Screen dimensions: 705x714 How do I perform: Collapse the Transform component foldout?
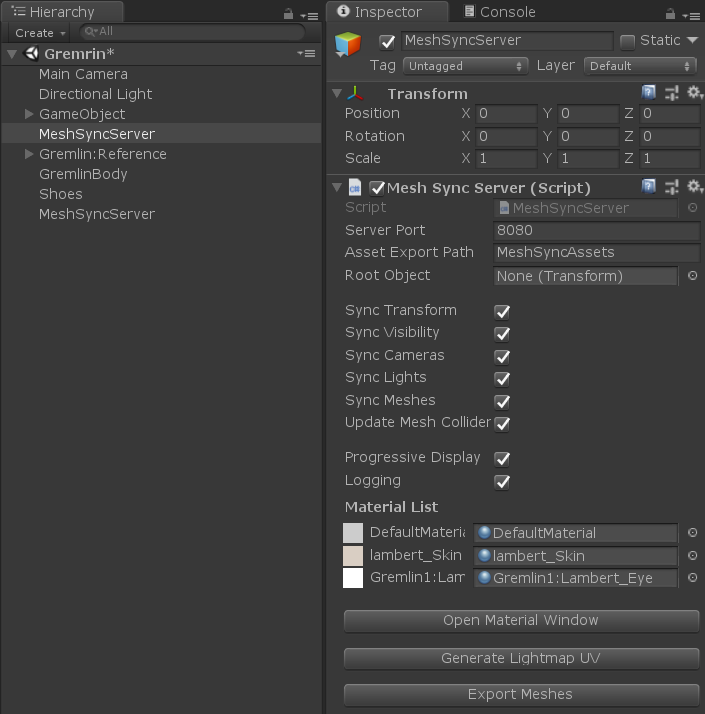pyautogui.click(x=337, y=93)
